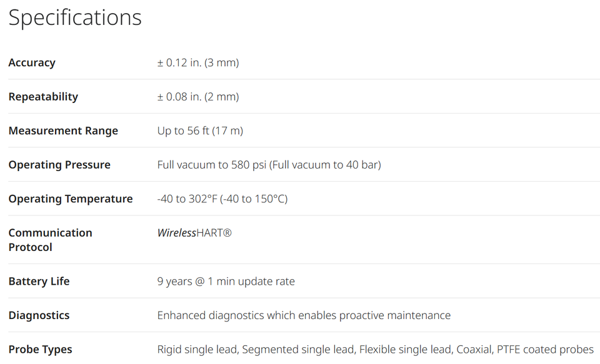Click the Specifications heading

point(75,17)
